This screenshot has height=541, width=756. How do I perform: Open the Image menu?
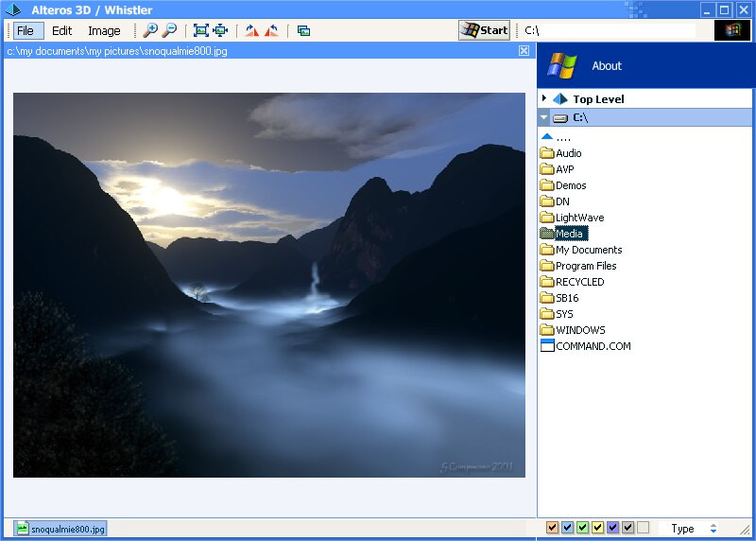coord(104,31)
